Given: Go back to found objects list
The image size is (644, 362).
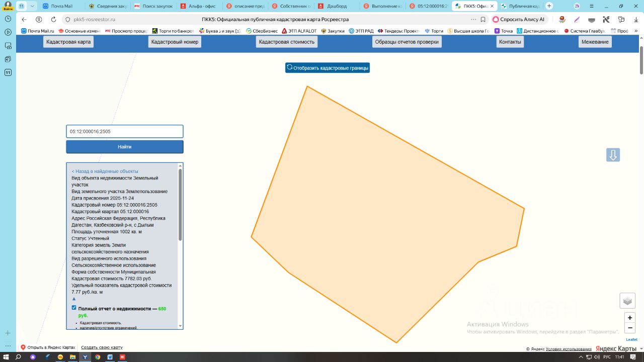Looking at the screenshot, I should 105,171.
